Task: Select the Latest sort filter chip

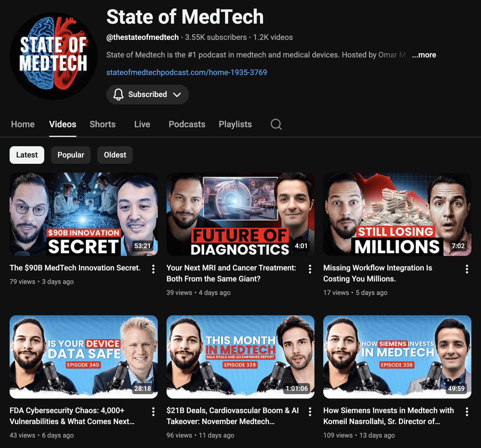Action: [27, 155]
